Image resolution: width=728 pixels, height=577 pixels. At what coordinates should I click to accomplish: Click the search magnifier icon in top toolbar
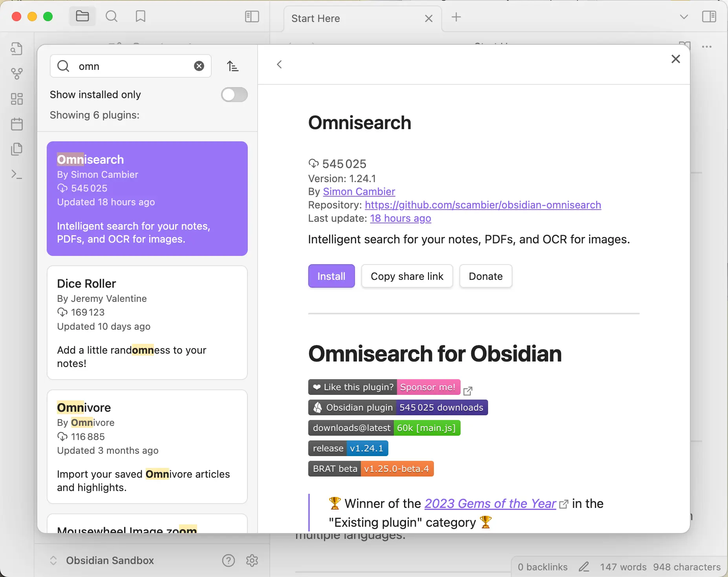click(x=112, y=16)
